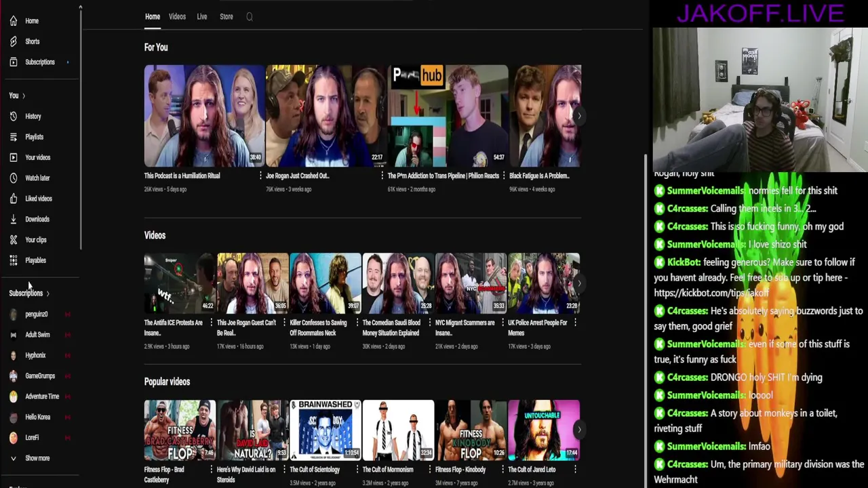Open Adult Swim channel avatar
Viewport: 868px width, 488px height.
(x=13, y=335)
